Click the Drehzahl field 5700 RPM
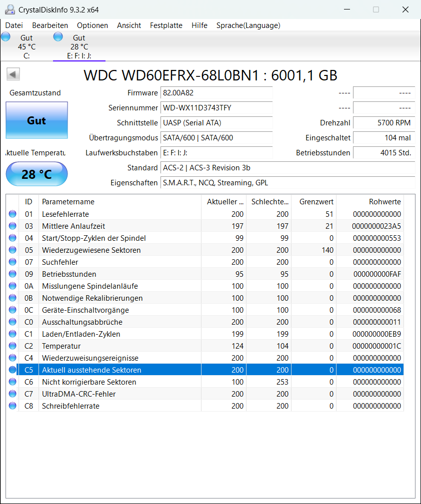The image size is (421, 504). (383, 123)
